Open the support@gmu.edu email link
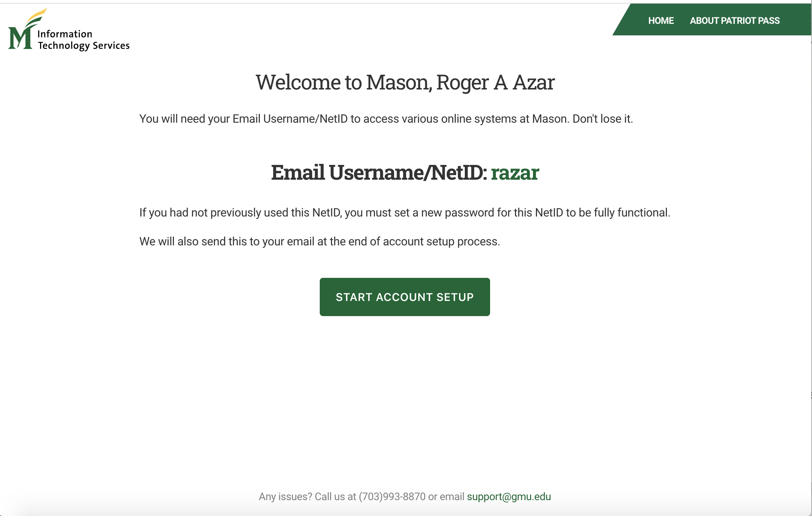 tap(509, 497)
